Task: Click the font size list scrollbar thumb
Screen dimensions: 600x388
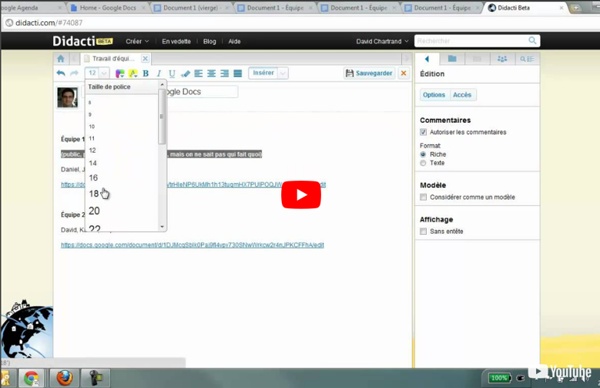Action: point(162,116)
